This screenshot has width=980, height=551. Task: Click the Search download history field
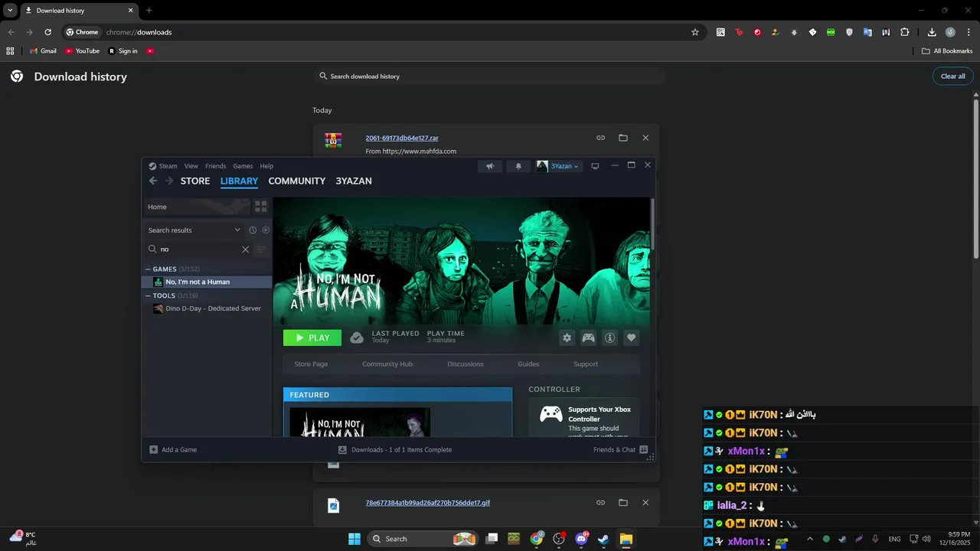(490, 77)
